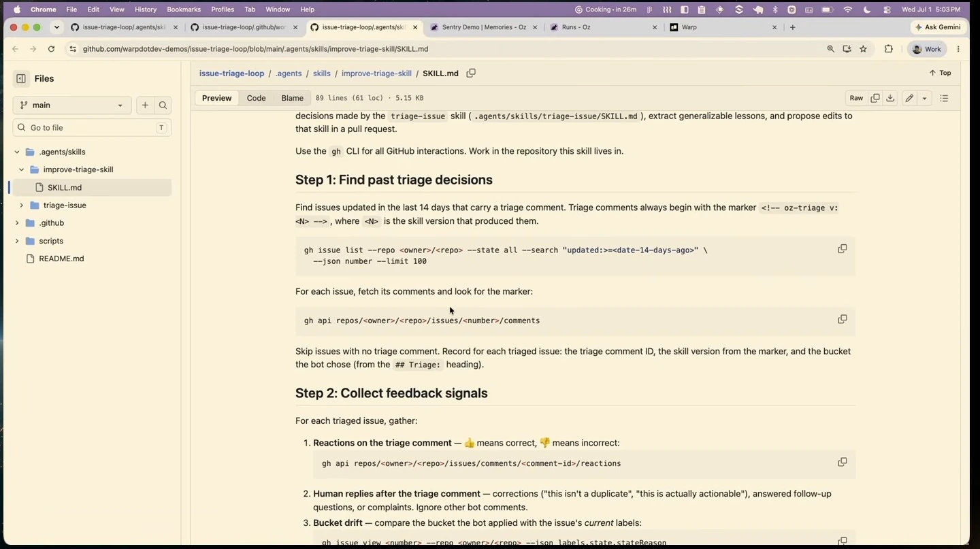This screenshot has width=980, height=549.
Task: Edit this file with the pencil icon
Action: [x=909, y=98]
